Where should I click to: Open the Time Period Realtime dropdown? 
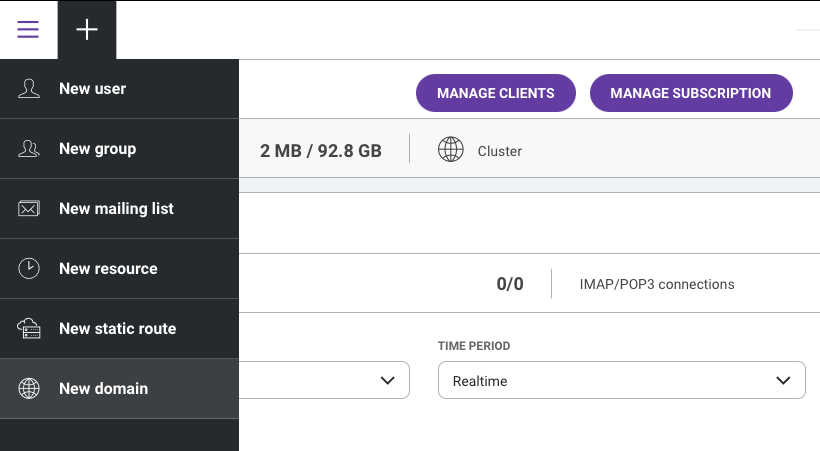click(x=621, y=381)
